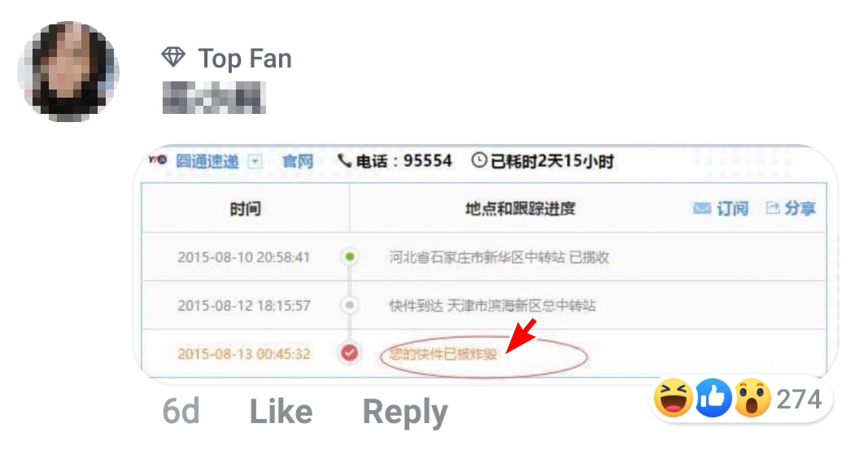Click the Top Fan label text

tap(245, 58)
